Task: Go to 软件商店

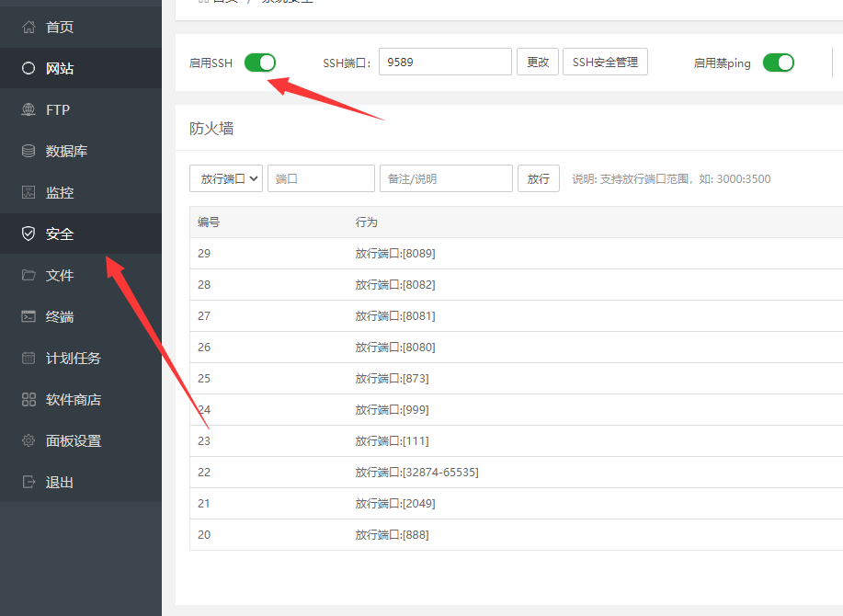Action: tap(81, 399)
